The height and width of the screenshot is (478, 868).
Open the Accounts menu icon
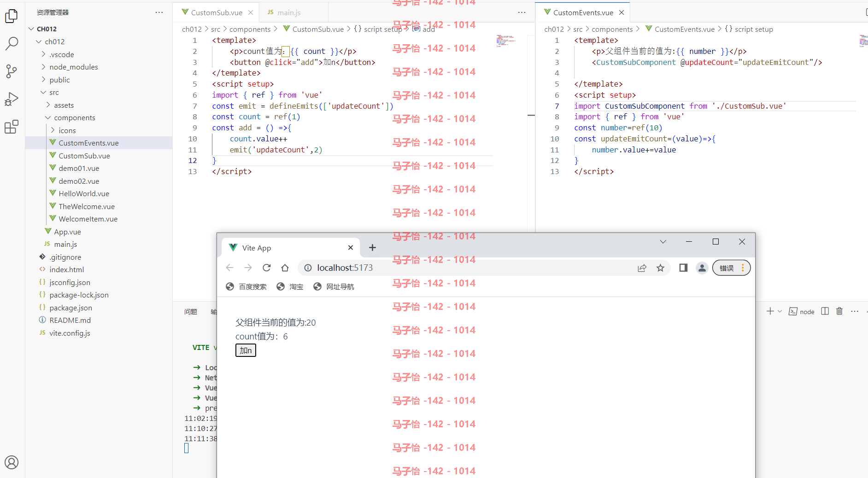pos(12,462)
